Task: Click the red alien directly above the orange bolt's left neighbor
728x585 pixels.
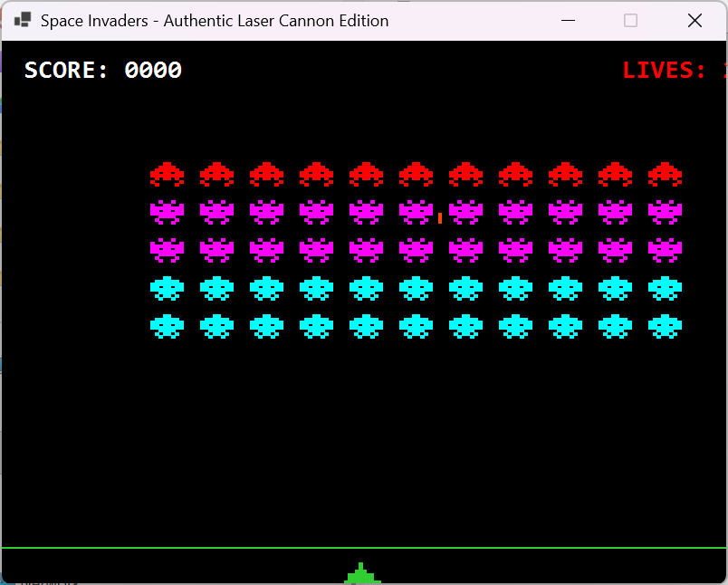Action: pyautogui.click(x=416, y=174)
